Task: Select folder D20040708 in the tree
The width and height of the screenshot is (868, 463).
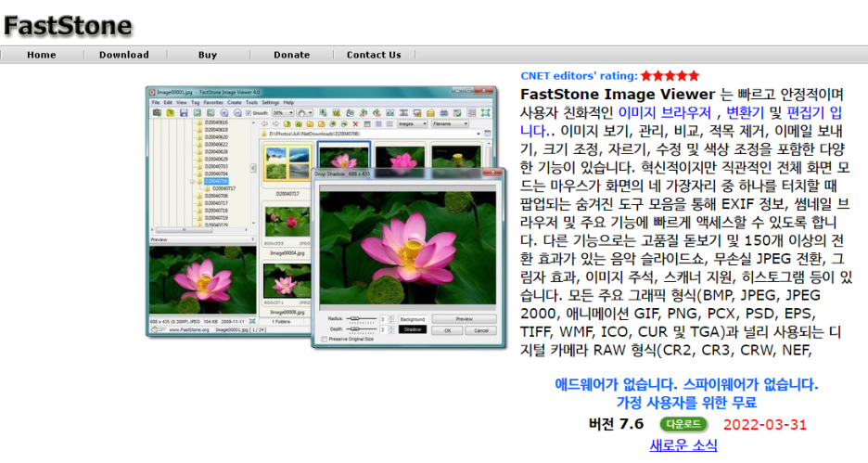Action: 216,196
